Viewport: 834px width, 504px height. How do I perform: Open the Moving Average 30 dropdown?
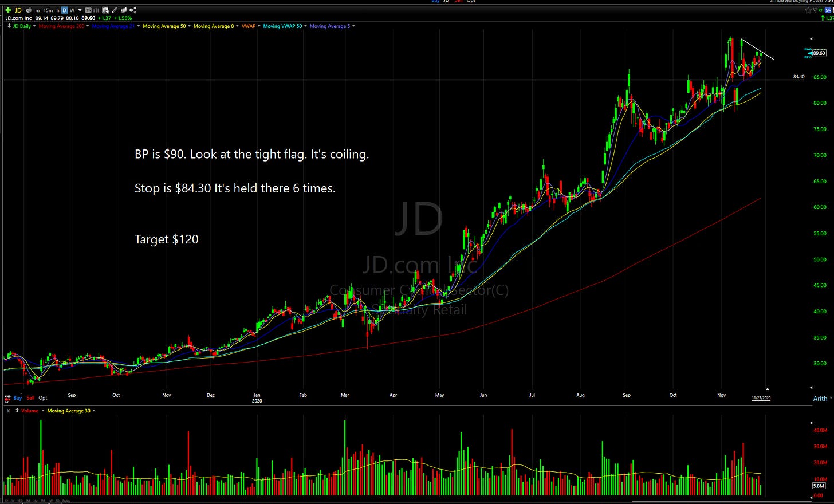[94, 410]
